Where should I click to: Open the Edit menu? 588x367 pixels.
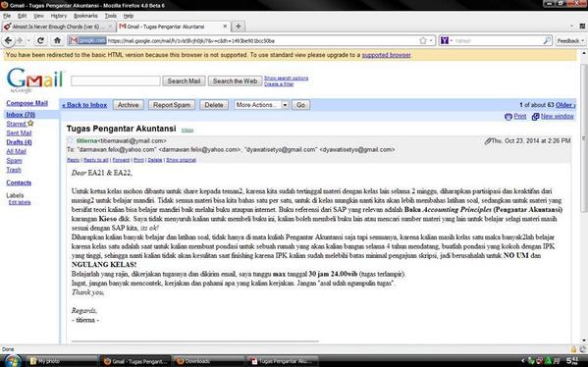23,16
